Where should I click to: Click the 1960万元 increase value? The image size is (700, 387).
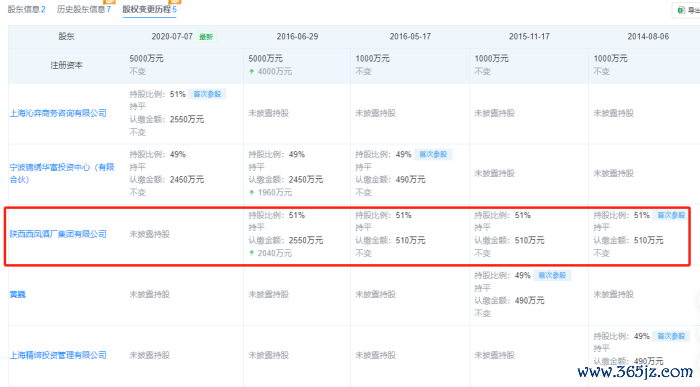275,192
